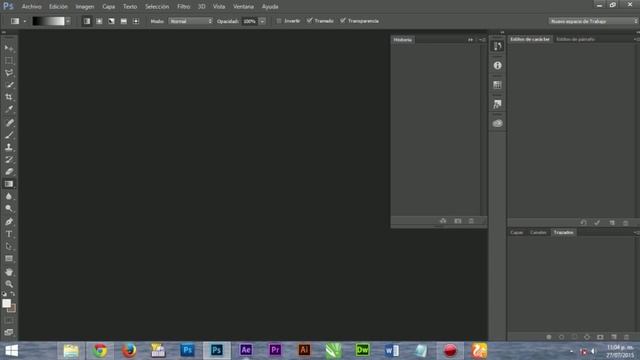Viewport: 640px width, 360px height.
Task: Open the workspace switcher dropdown
Action: click(593, 21)
